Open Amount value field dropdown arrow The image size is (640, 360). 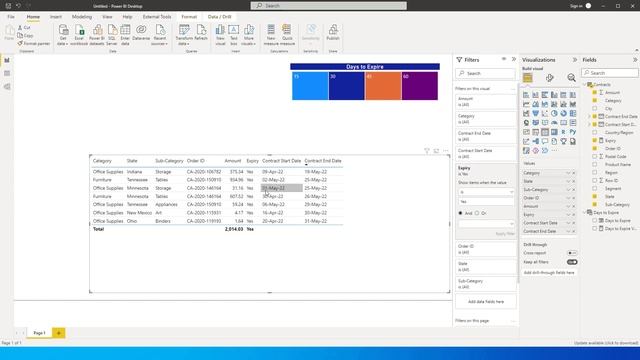[x=568, y=206]
